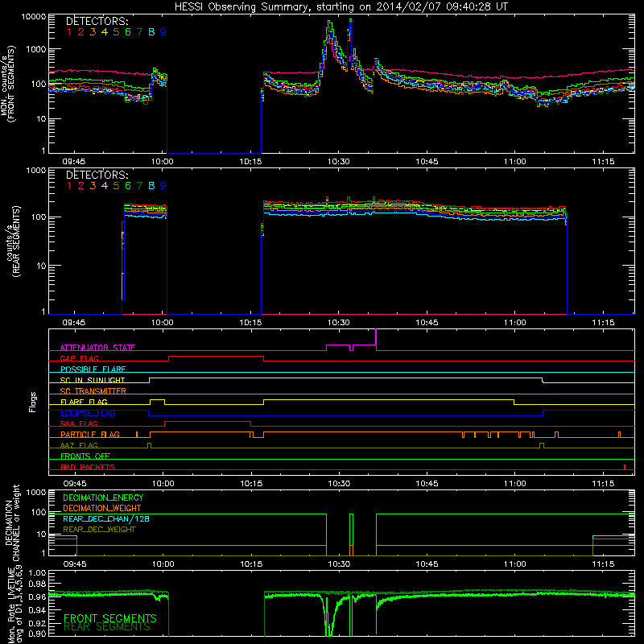The width and height of the screenshot is (644, 644).
Task: Click the MON. counts/s (FRONT SEGMENTS) axis title
Action: coord(9,84)
